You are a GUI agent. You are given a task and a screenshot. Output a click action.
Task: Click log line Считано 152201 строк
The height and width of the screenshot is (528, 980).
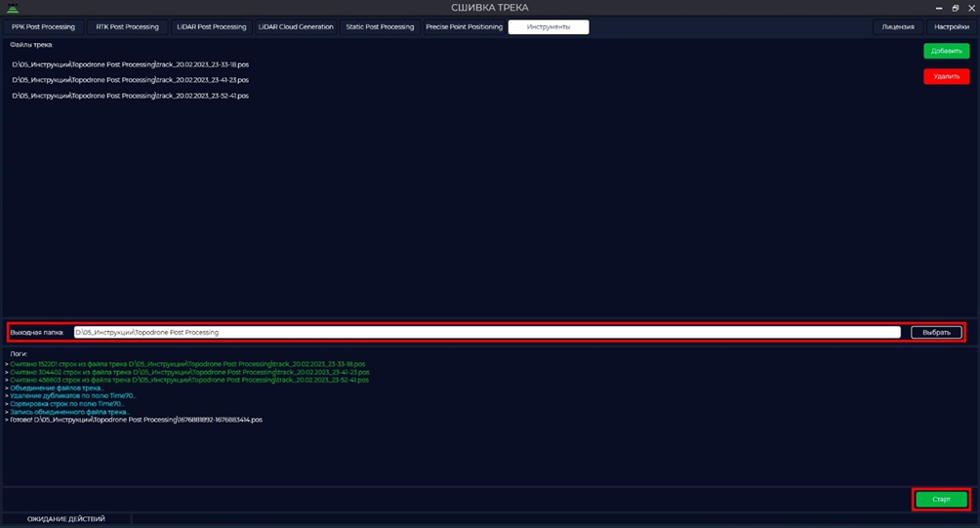pyautogui.click(x=185, y=364)
